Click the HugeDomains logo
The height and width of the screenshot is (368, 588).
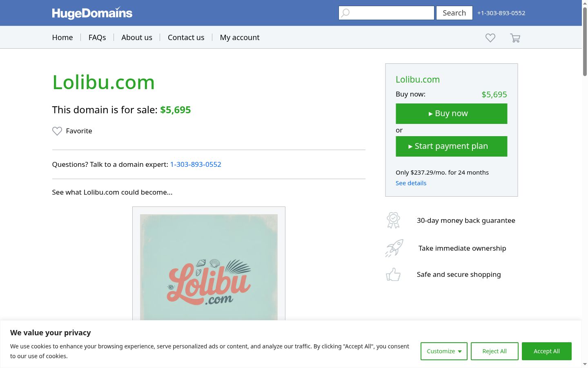(x=92, y=13)
